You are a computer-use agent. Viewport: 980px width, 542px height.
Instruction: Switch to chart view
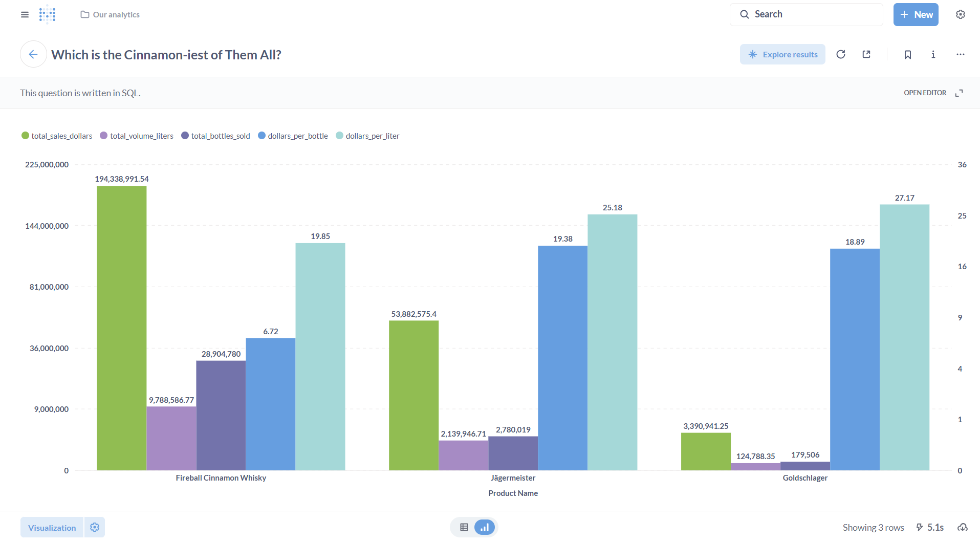[x=484, y=527]
